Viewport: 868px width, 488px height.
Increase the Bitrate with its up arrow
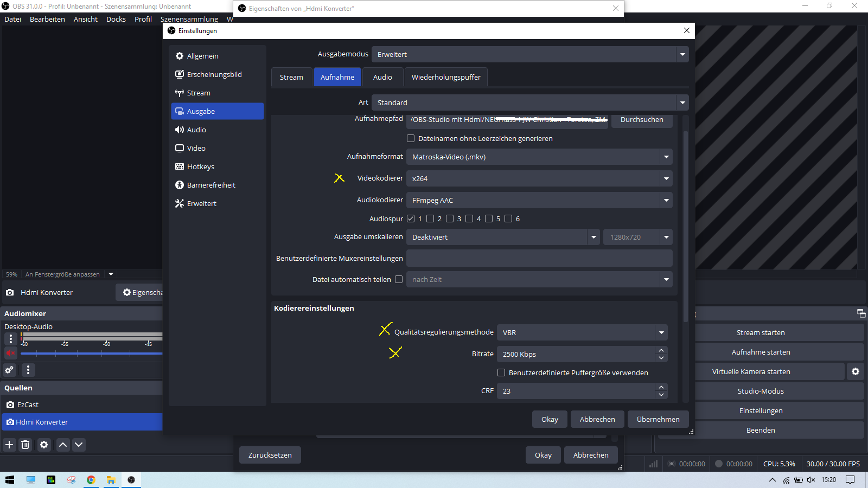click(x=661, y=350)
